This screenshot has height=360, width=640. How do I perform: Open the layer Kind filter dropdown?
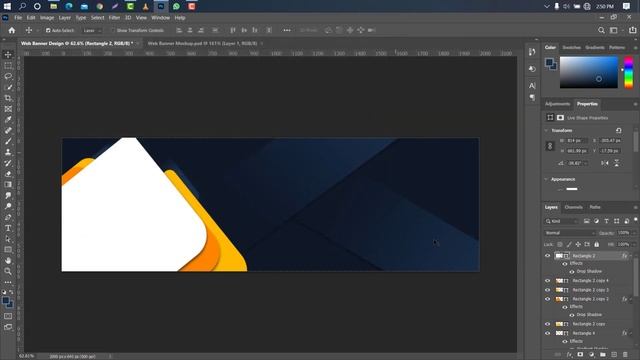pyautogui.click(x=562, y=221)
